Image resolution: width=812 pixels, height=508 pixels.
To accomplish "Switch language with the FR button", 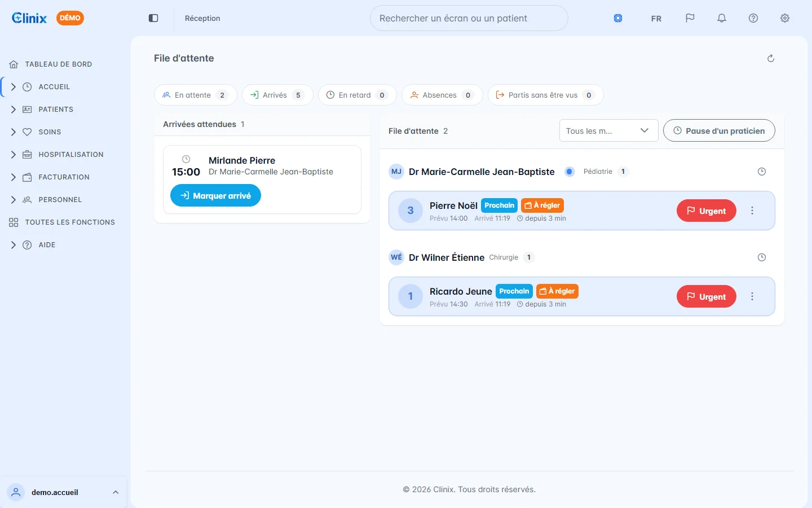I will [x=656, y=18].
